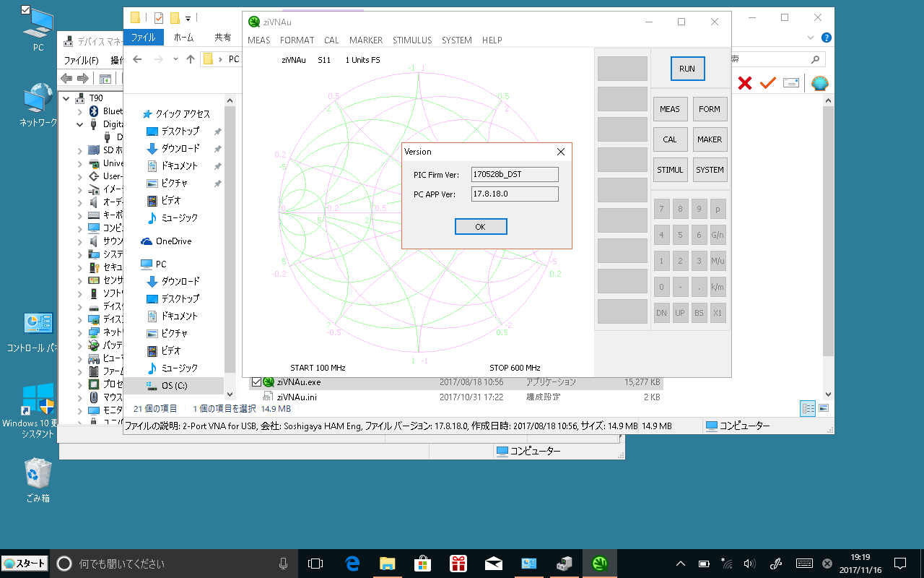924x578 pixels.
Task: Open ホーム tab in Explorer ribbon
Action: (x=184, y=38)
